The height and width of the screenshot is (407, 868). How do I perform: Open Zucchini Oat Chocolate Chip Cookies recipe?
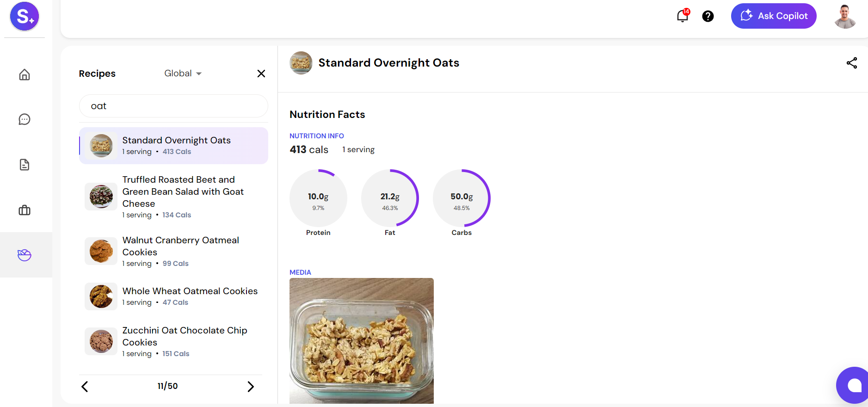pyautogui.click(x=173, y=341)
